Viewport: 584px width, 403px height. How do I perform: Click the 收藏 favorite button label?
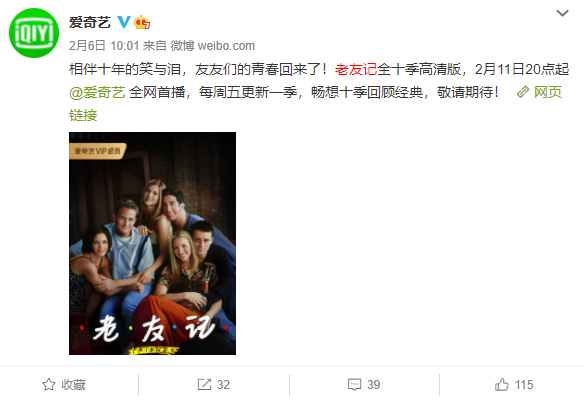coord(73,384)
